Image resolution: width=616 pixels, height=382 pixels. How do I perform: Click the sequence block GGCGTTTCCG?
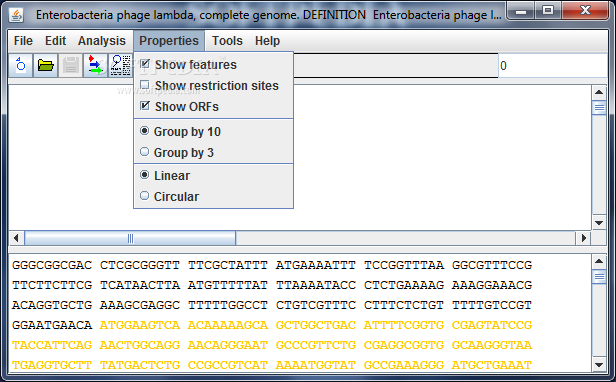point(492,265)
